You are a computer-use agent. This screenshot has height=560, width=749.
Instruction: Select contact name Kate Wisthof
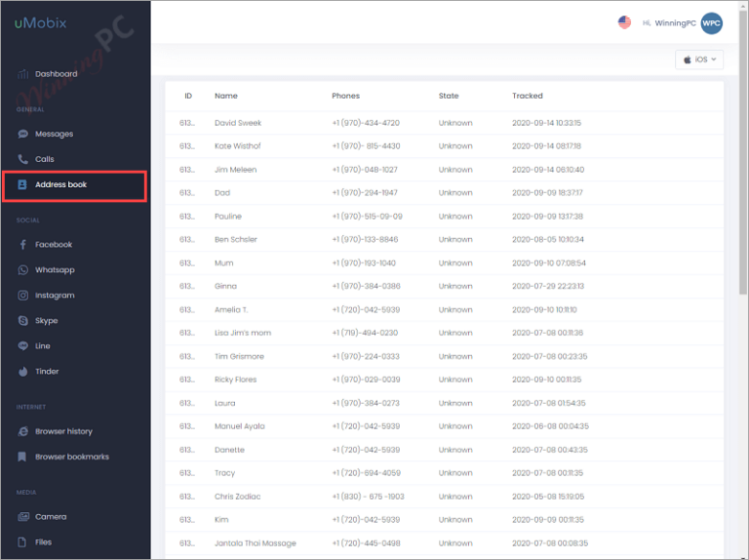point(237,146)
